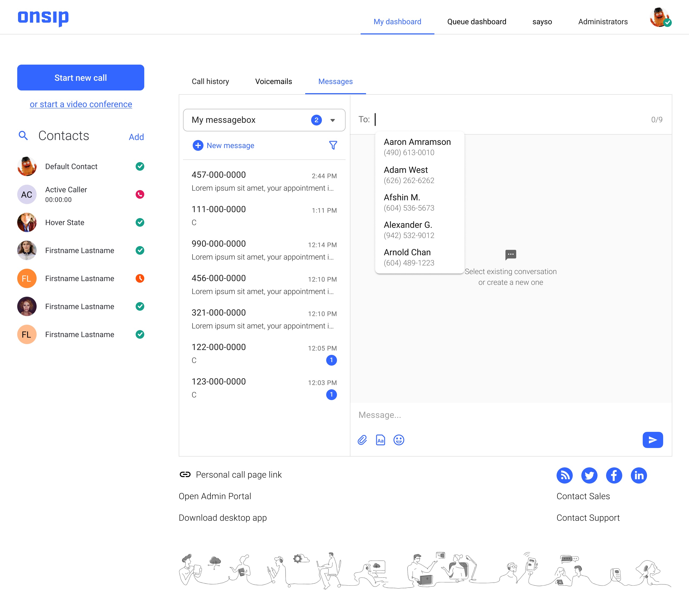Click or start a video conference link

(81, 104)
